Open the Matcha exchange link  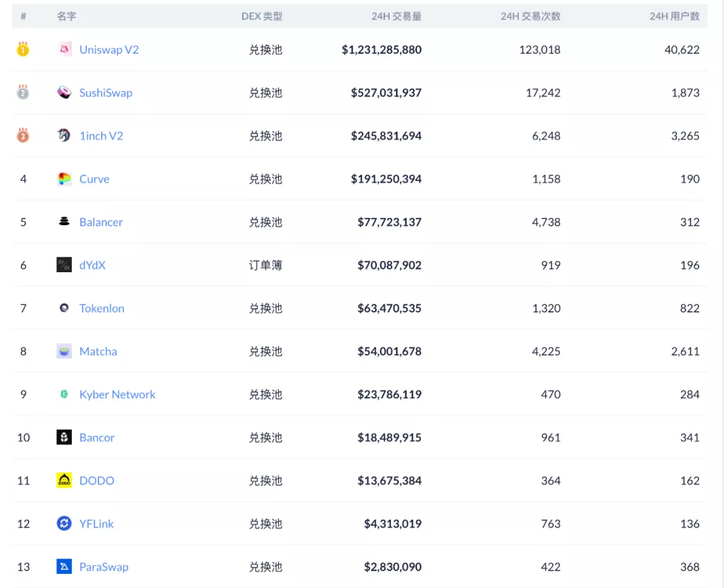(x=98, y=351)
